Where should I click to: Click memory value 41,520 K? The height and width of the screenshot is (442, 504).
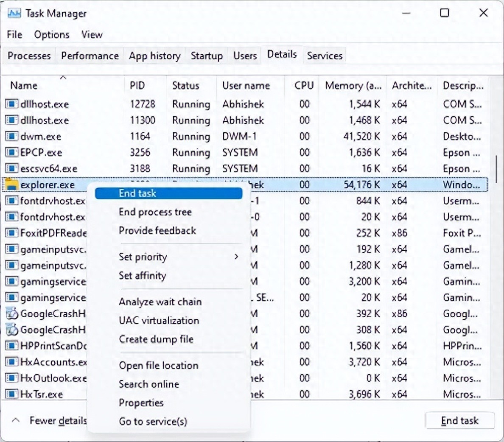pyautogui.click(x=361, y=136)
